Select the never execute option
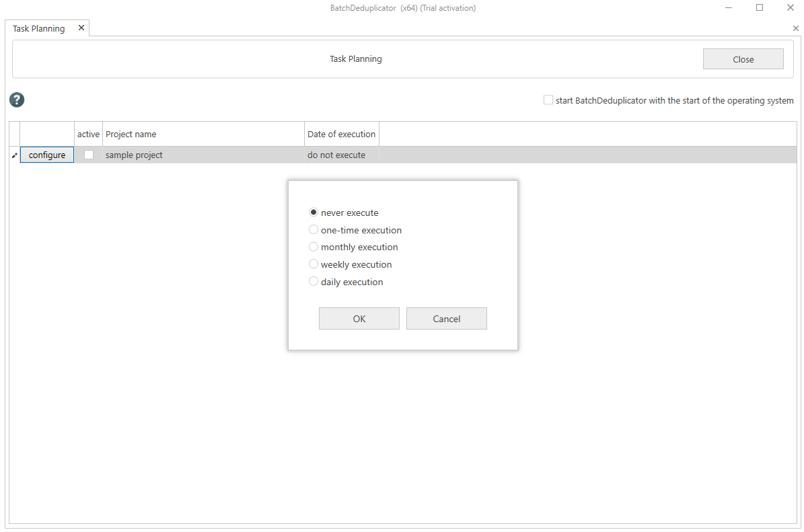The width and height of the screenshot is (804, 532). coord(314,213)
